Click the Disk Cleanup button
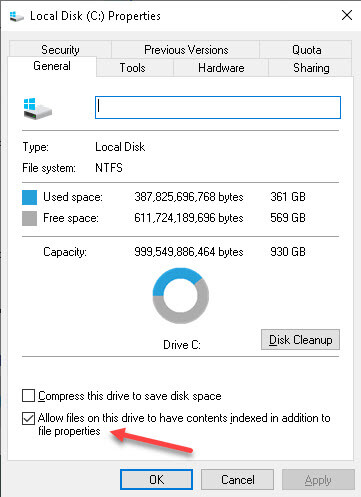The image size is (361, 497). (300, 340)
